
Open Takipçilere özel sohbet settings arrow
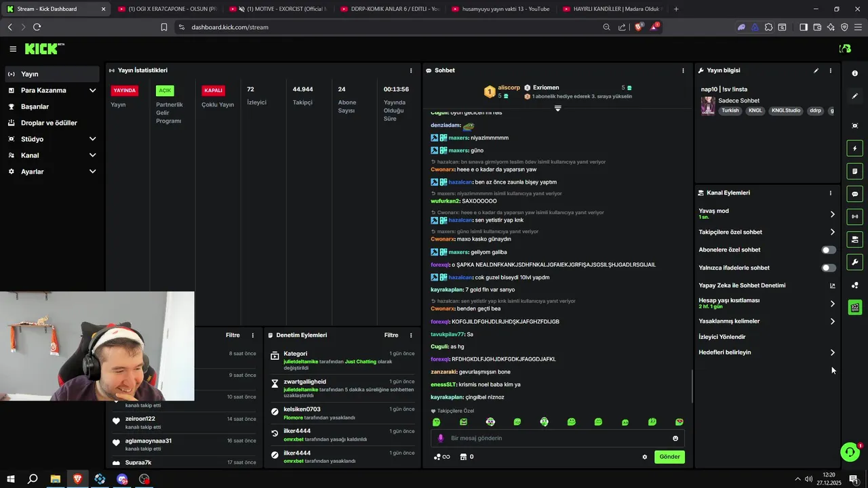coord(833,232)
